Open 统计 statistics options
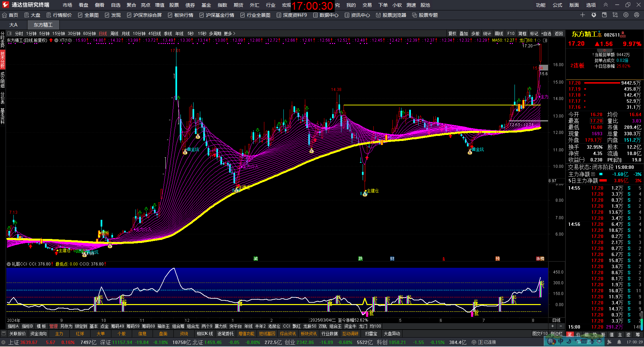 point(487,34)
